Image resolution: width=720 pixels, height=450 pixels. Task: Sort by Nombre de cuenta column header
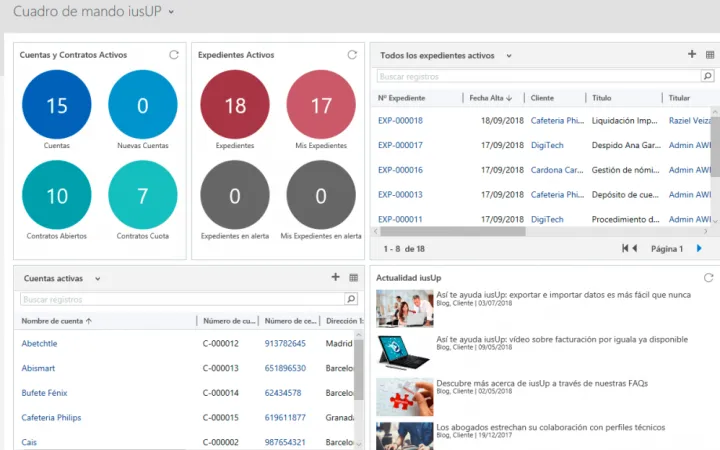(56, 321)
